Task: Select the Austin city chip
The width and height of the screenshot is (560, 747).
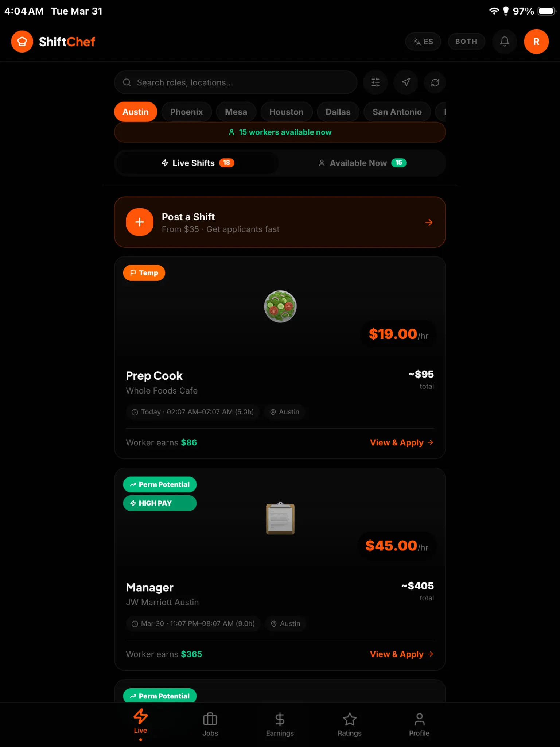Action: coord(136,112)
